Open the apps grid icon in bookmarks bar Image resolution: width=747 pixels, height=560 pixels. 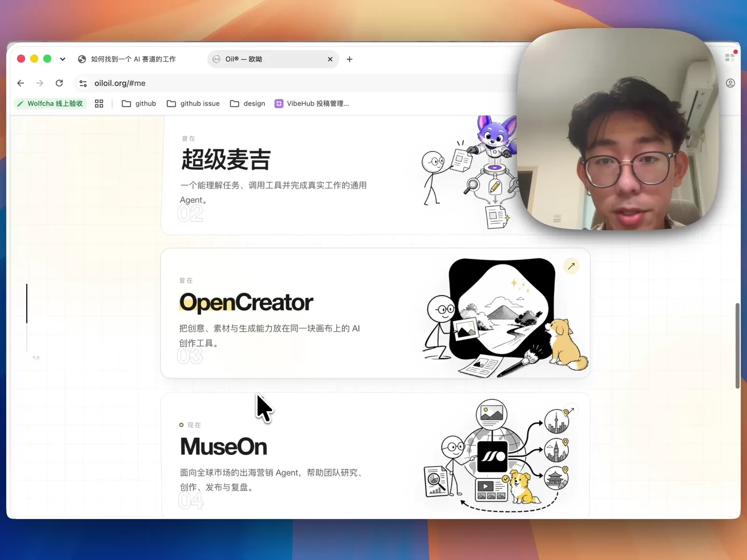tap(99, 104)
